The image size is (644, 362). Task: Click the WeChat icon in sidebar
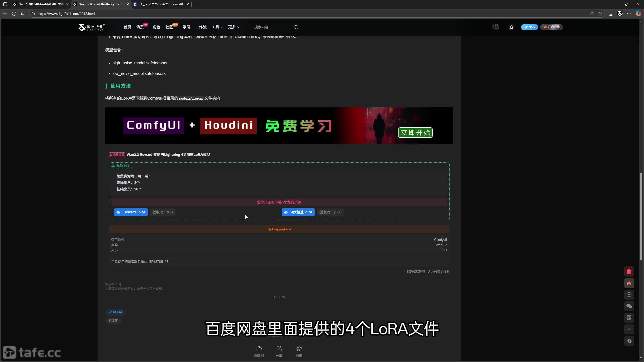tap(629, 306)
